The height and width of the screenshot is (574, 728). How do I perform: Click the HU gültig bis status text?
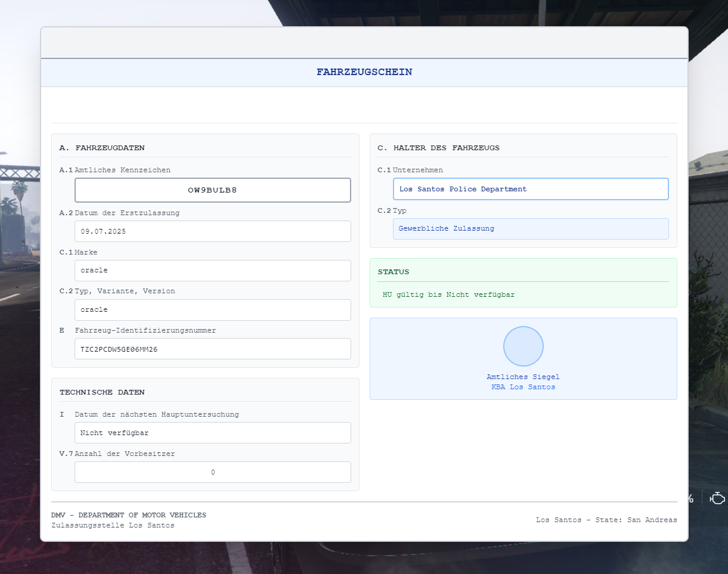click(448, 294)
